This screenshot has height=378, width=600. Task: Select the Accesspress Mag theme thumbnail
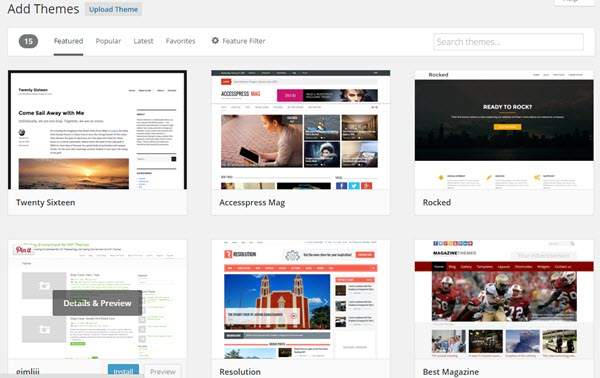(301, 130)
